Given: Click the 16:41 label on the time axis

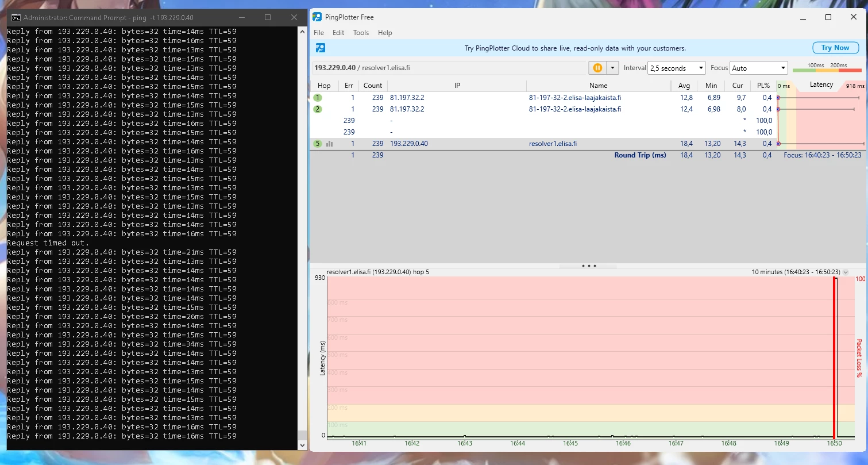Looking at the screenshot, I should (359, 443).
